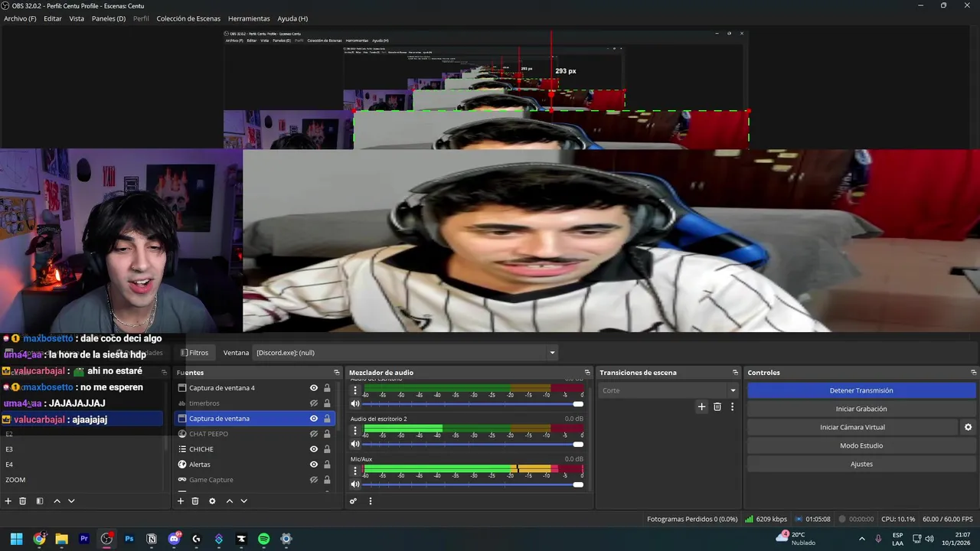
Task: Remove the selected source with trash icon
Action: click(x=195, y=501)
